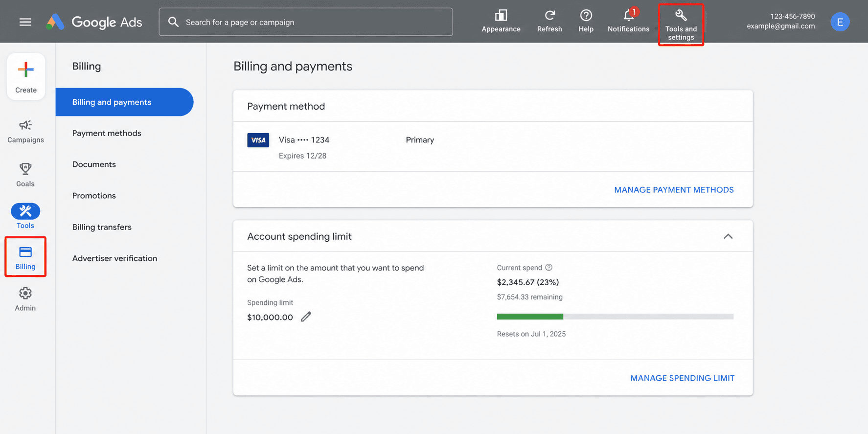Click the search magnifier icon
868x434 pixels.
(173, 22)
